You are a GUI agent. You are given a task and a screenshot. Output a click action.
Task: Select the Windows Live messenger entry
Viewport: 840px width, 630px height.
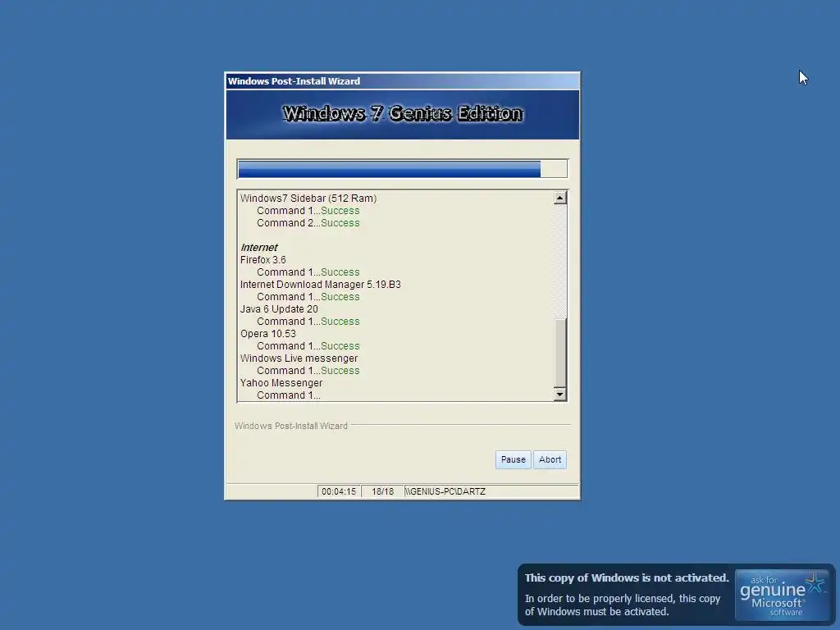299,358
